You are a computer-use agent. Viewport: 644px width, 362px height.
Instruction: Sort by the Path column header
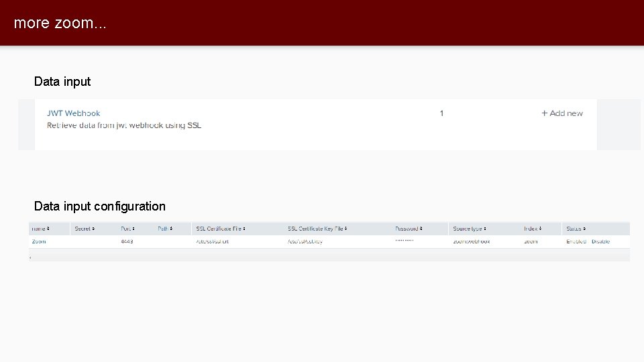point(165,229)
